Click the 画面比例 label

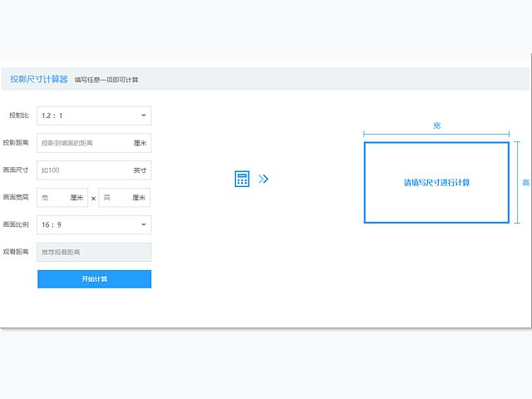click(x=16, y=224)
